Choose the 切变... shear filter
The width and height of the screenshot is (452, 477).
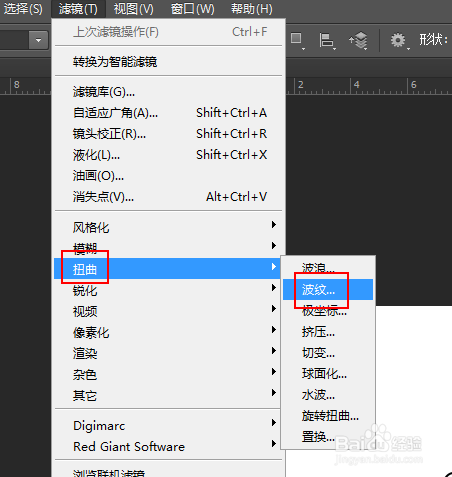pos(328,353)
